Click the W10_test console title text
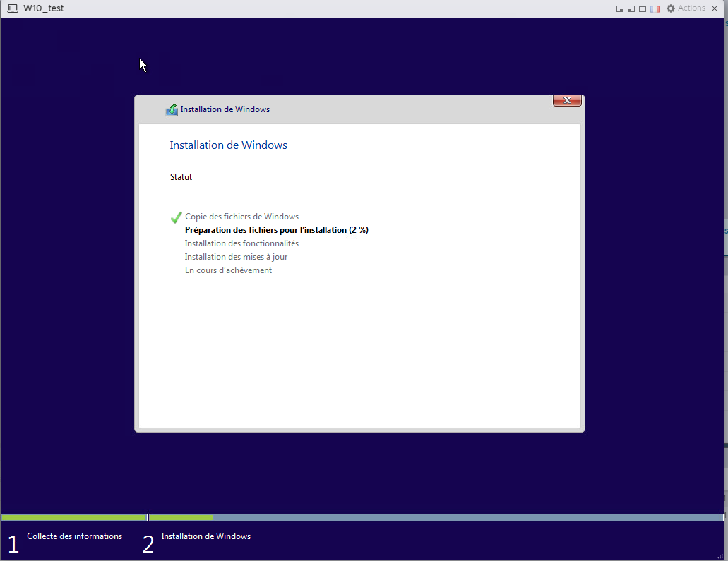 pyautogui.click(x=43, y=8)
